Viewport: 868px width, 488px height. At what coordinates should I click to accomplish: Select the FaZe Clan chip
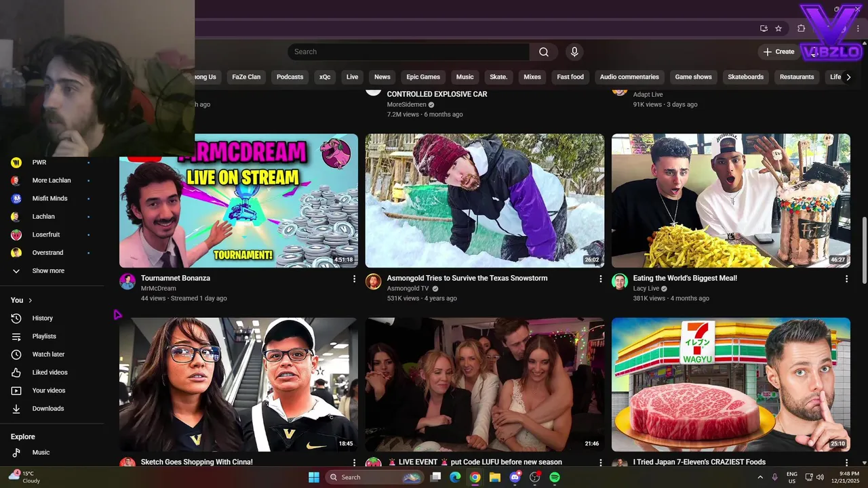pyautogui.click(x=246, y=77)
